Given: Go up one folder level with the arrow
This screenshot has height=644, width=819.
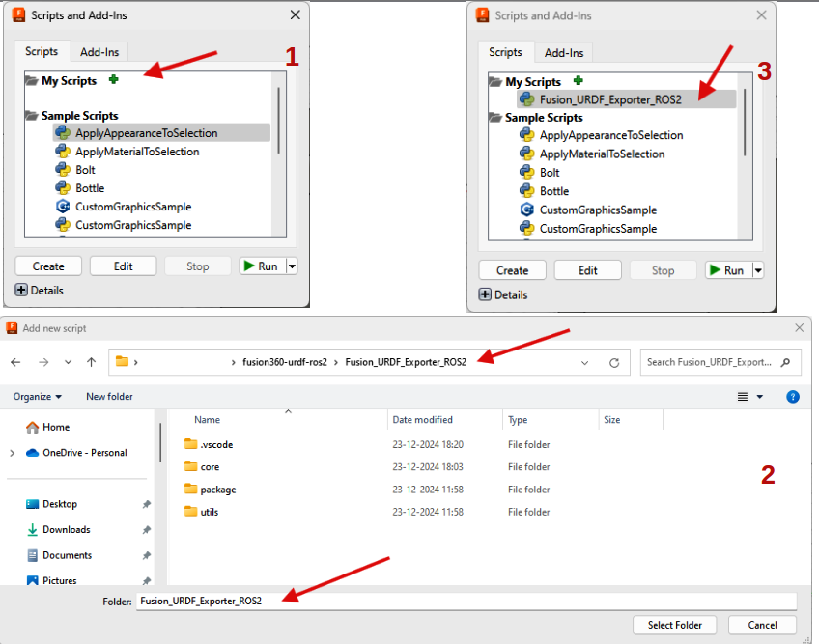Looking at the screenshot, I should point(91,361).
